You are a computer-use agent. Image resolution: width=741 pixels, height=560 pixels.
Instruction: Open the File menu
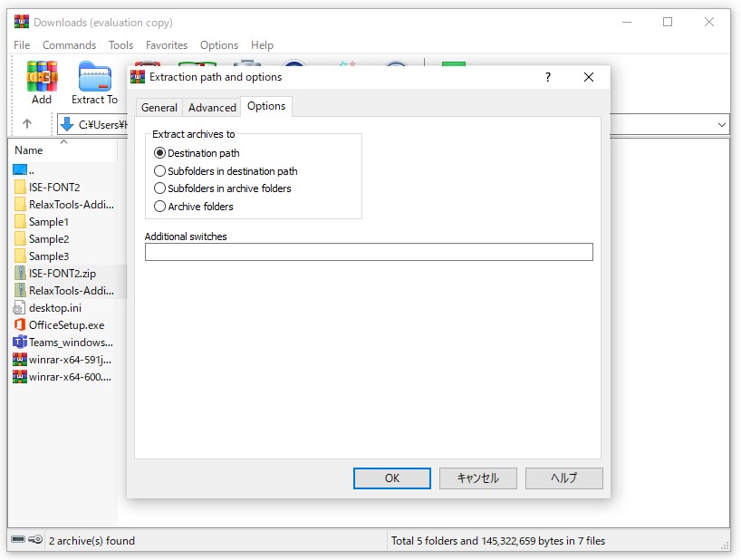click(22, 45)
